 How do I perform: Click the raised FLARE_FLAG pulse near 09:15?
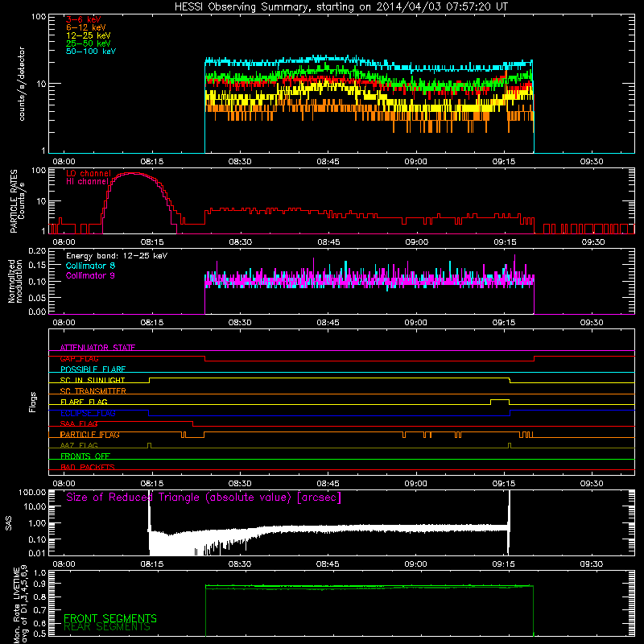tap(500, 400)
